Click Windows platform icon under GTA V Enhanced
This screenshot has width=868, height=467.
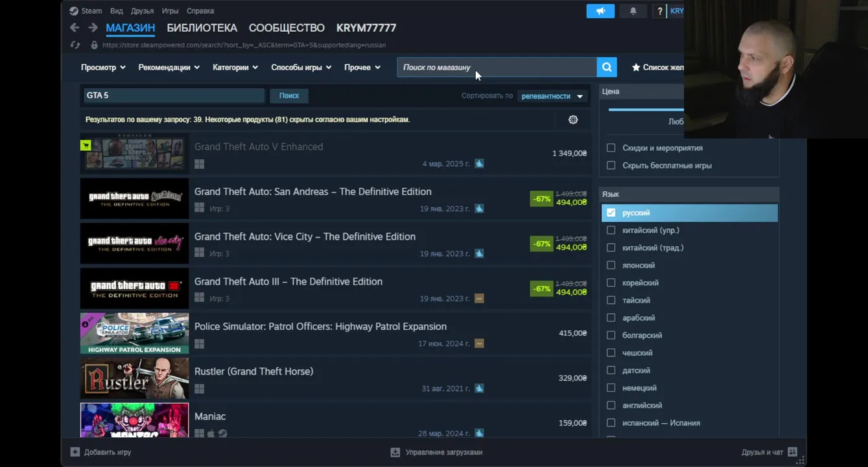200,164
